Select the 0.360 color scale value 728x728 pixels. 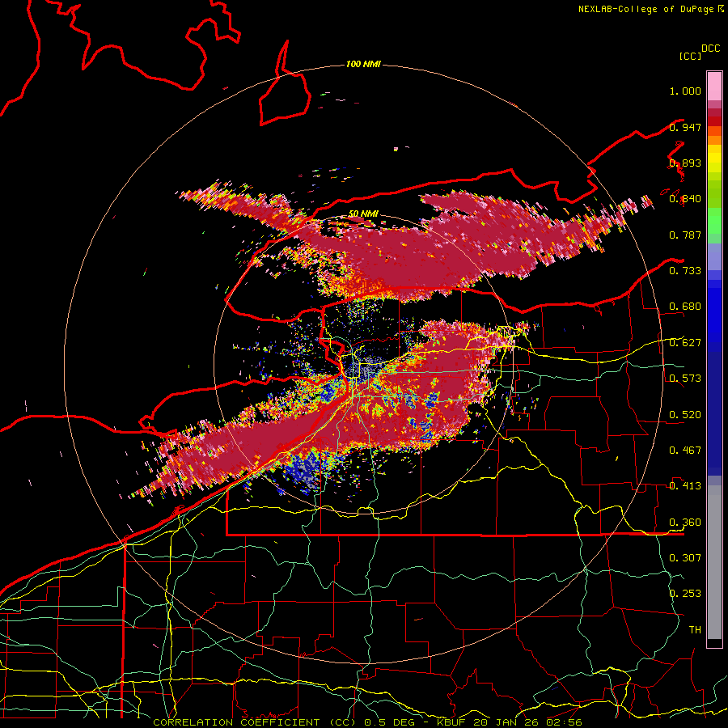tap(685, 523)
